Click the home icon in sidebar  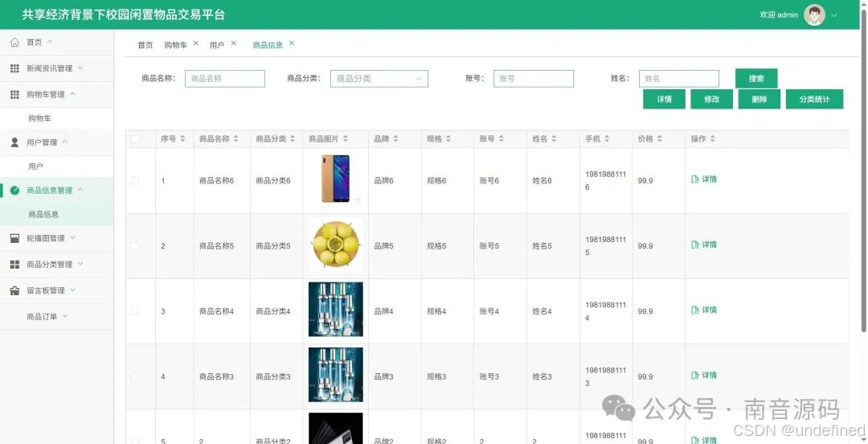click(15, 42)
